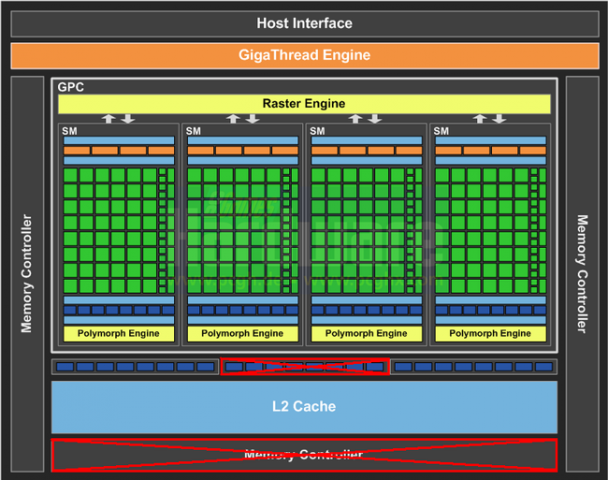
Task: Click up arrow above the first SM
Action: point(109,119)
